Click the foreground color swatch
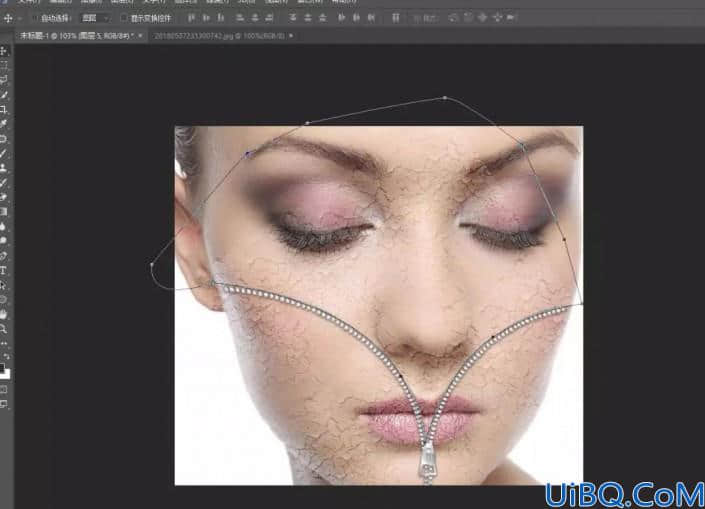Viewport: 705px width, 509px height. (x=2, y=368)
